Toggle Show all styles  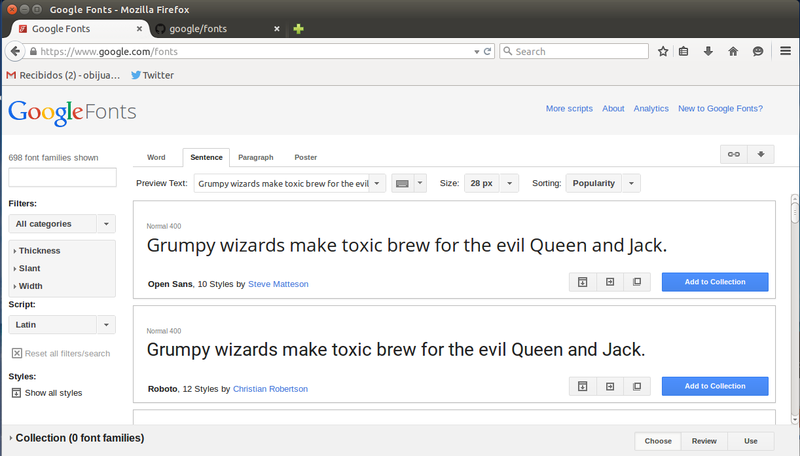[47, 393]
